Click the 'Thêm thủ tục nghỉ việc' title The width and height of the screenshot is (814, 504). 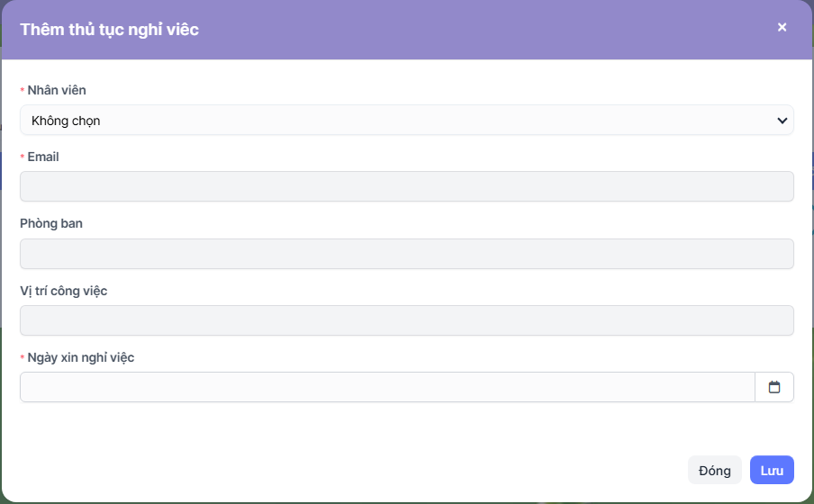(x=109, y=30)
